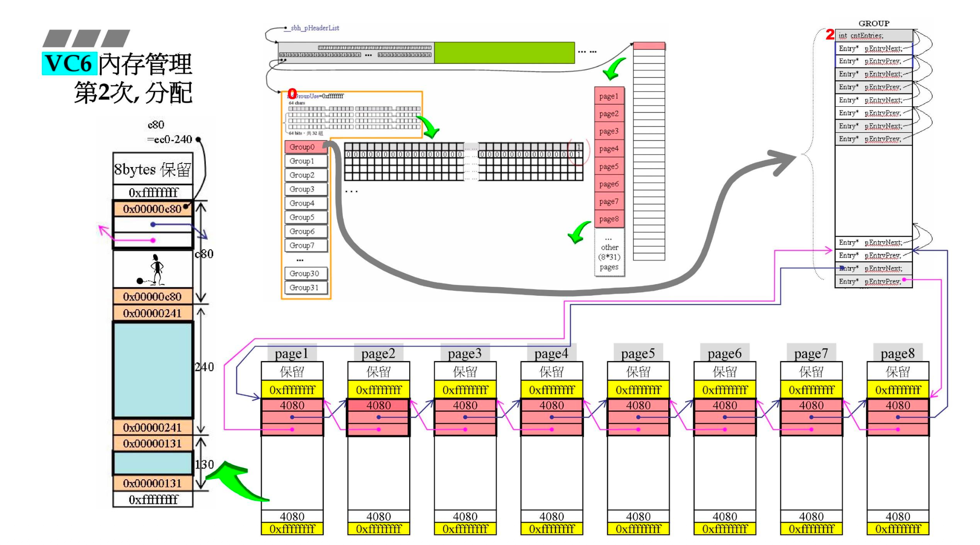
Task: Select the Group1 box
Action: point(306,161)
